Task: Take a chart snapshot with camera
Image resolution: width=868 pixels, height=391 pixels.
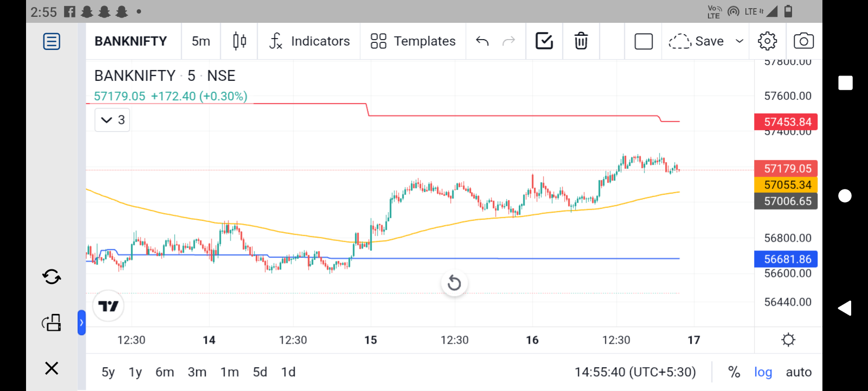Action: pos(803,41)
